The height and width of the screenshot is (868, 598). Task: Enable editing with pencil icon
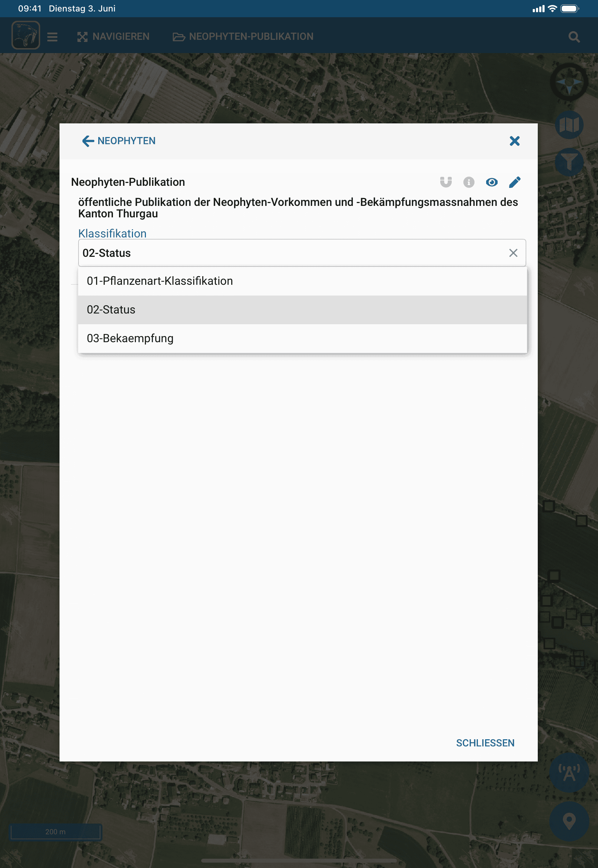point(514,182)
